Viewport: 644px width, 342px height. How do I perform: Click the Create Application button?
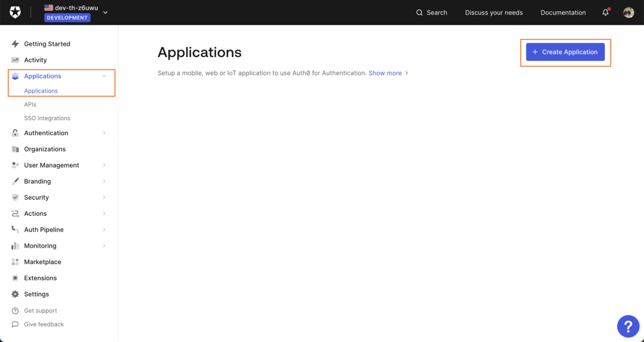click(565, 52)
